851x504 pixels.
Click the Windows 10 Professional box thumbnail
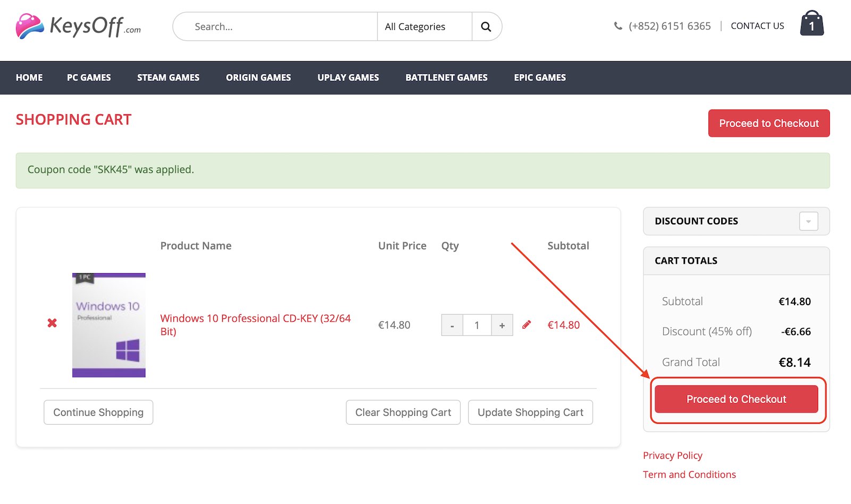coord(109,325)
